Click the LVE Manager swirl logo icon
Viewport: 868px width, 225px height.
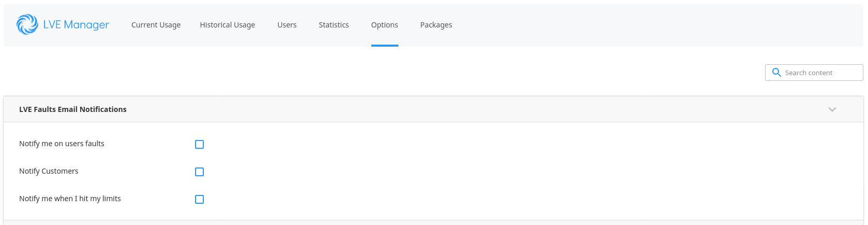[x=27, y=24]
